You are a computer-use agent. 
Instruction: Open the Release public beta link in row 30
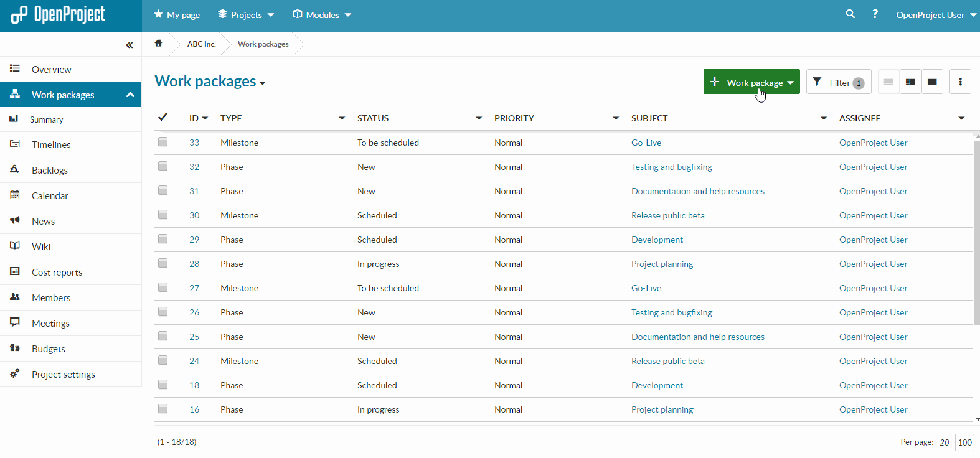coord(667,215)
